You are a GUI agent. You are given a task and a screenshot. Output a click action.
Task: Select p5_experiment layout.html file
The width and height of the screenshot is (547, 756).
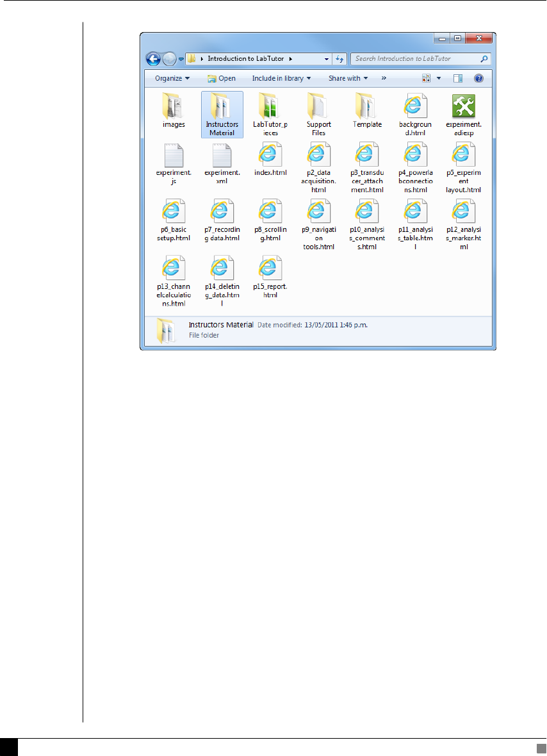[463, 168]
